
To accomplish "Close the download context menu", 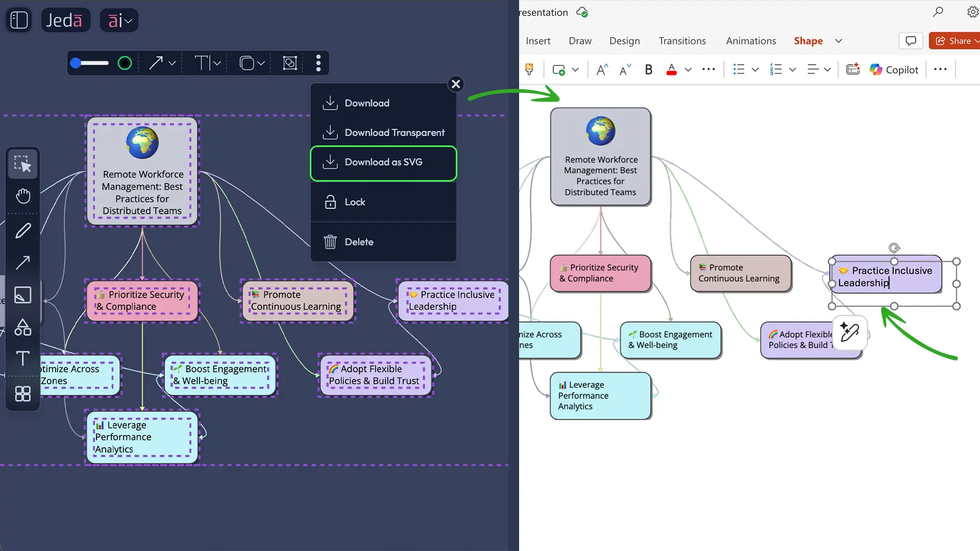I will pos(456,84).
